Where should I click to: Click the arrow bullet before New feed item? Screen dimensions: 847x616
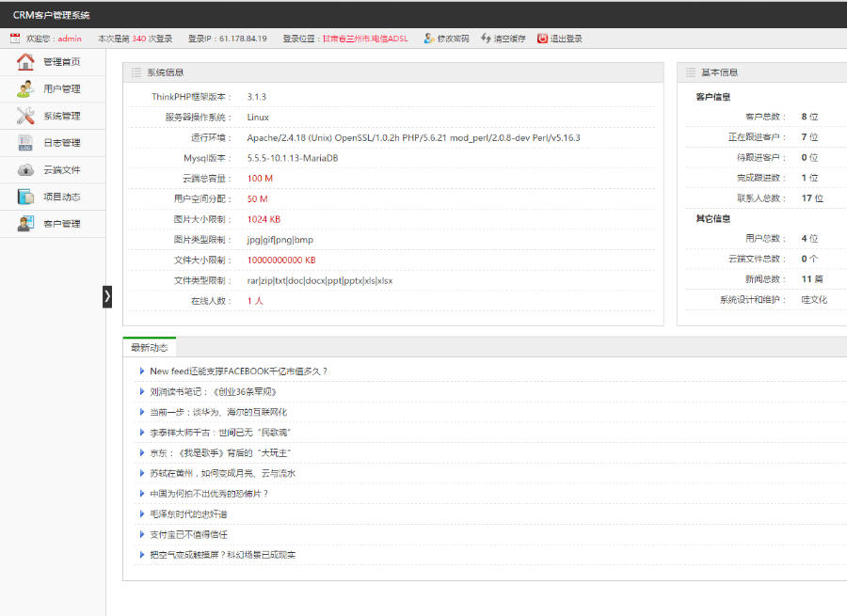pos(141,371)
